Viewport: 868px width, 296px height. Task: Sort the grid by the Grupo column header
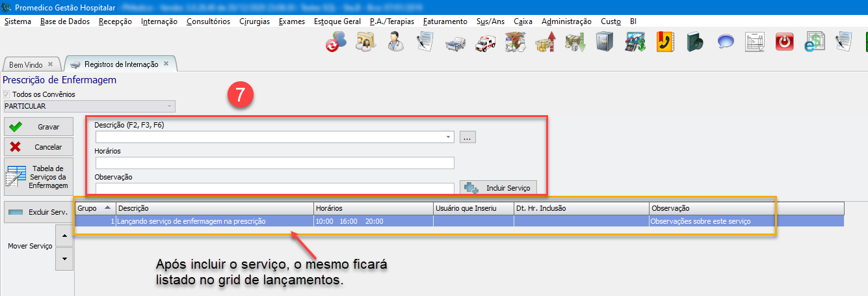pos(96,208)
